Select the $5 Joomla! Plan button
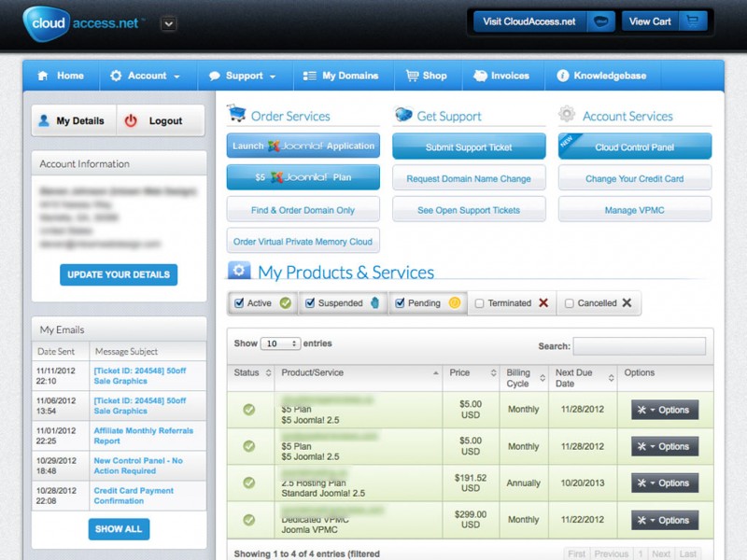 (x=303, y=177)
